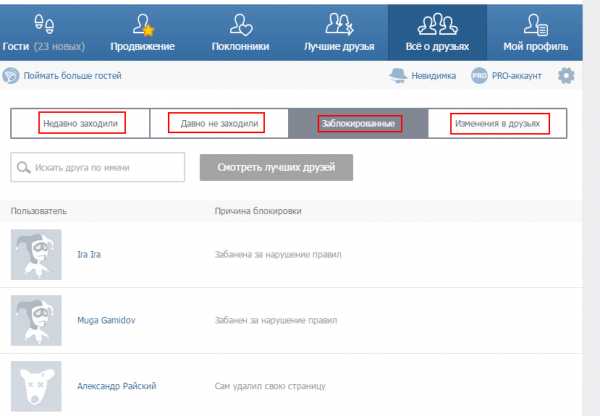Click the PRO-аккаунт badge icon

[x=479, y=75]
